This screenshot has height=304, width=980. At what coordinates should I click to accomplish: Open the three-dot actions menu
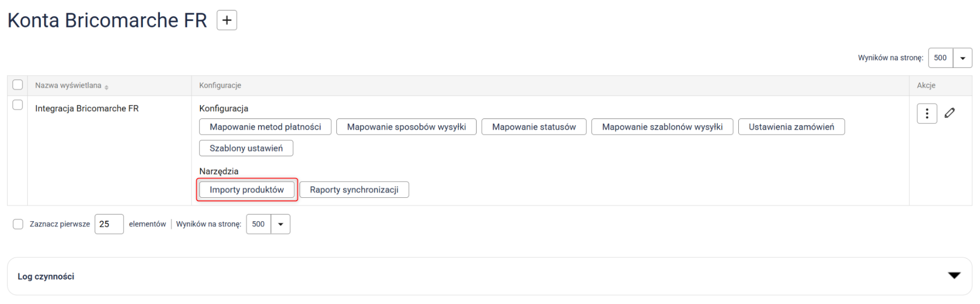(926, 114)
